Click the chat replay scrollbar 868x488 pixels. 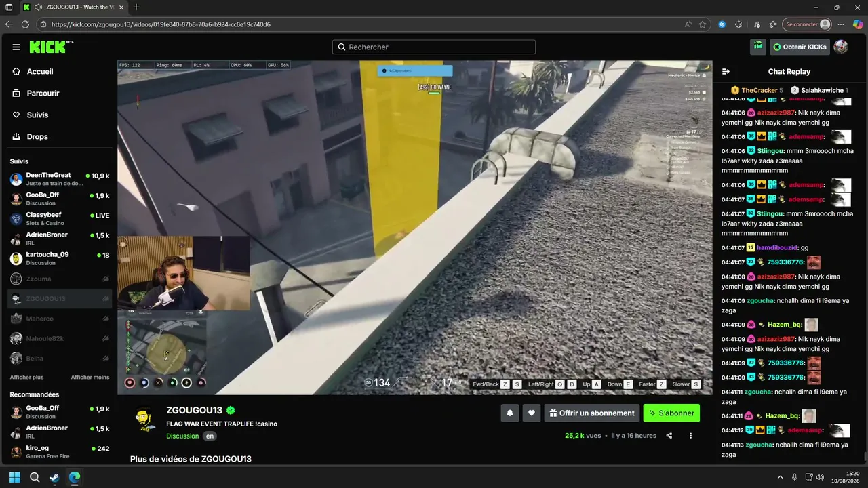click(864, 456)
